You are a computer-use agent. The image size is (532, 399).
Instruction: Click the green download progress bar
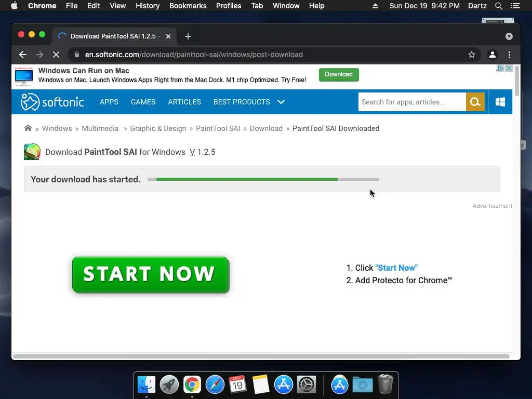263,179
